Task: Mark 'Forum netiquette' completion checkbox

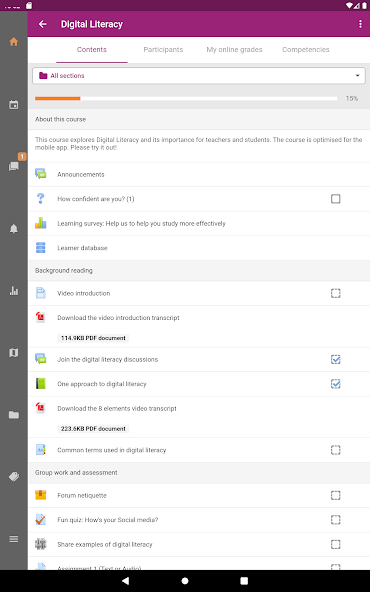Action: [335, 495]
